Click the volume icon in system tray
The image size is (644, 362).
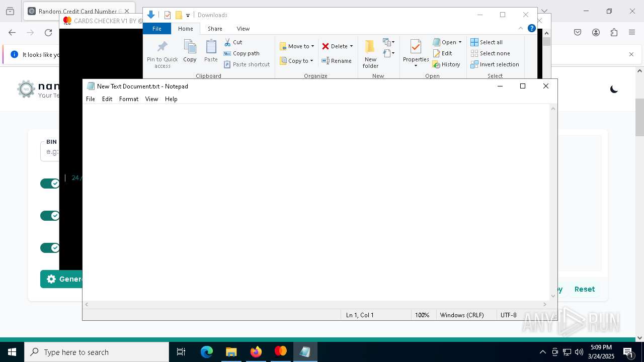(579, 352)
